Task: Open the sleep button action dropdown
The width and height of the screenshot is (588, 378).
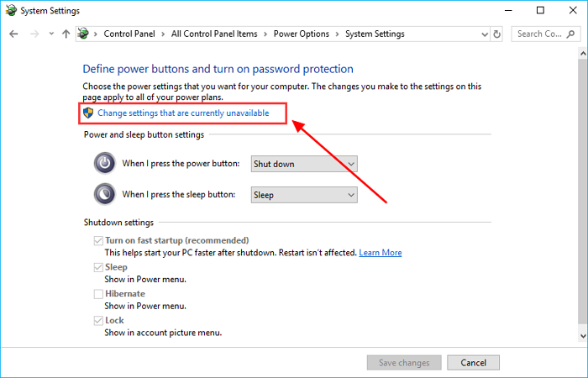Action: coord(304,195)
